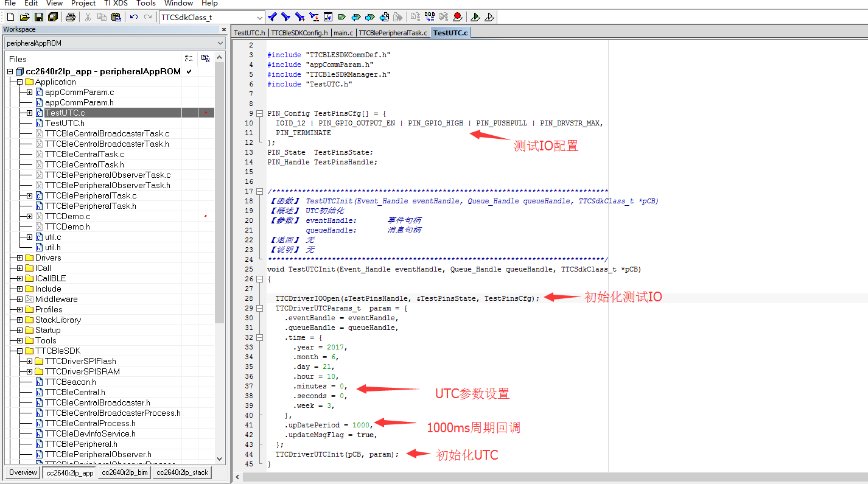Select util.c in file tree
Viewport: 868px width, 484px height.
point(53,237)
